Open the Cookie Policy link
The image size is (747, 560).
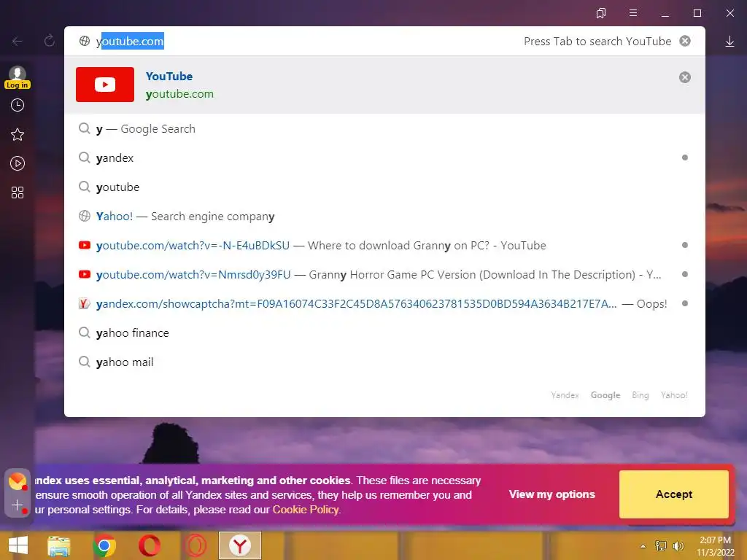click(306, 510)
